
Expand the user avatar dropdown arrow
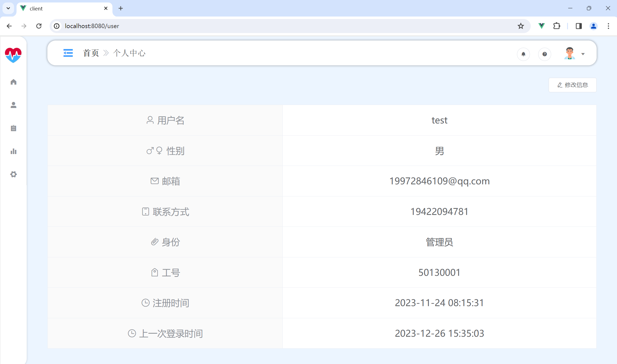click(x=583, y=54)
